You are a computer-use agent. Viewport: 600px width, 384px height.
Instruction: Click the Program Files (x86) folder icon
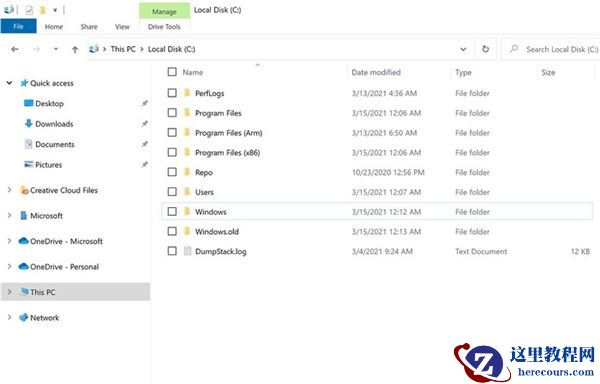pos(187,152)
